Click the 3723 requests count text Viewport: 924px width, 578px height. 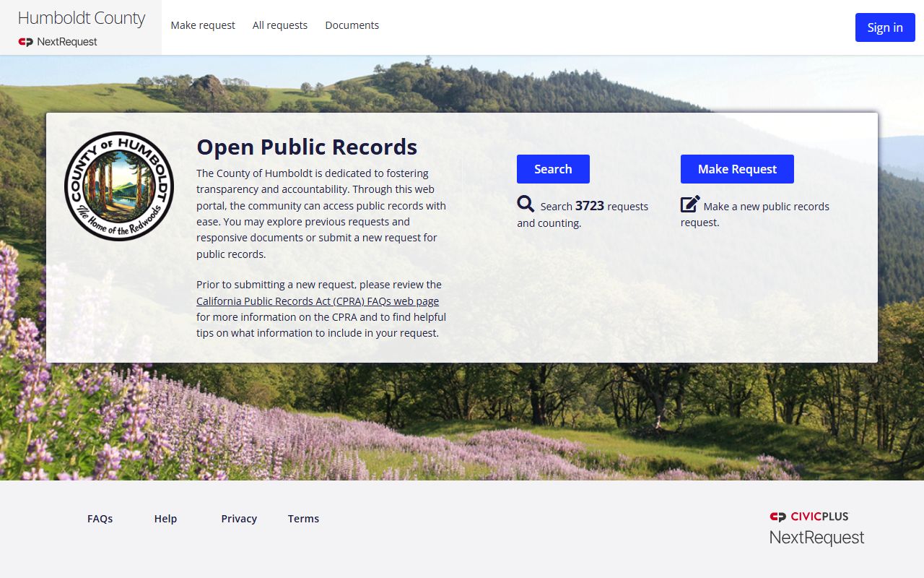pyautogui.click(x=590, y=206)
